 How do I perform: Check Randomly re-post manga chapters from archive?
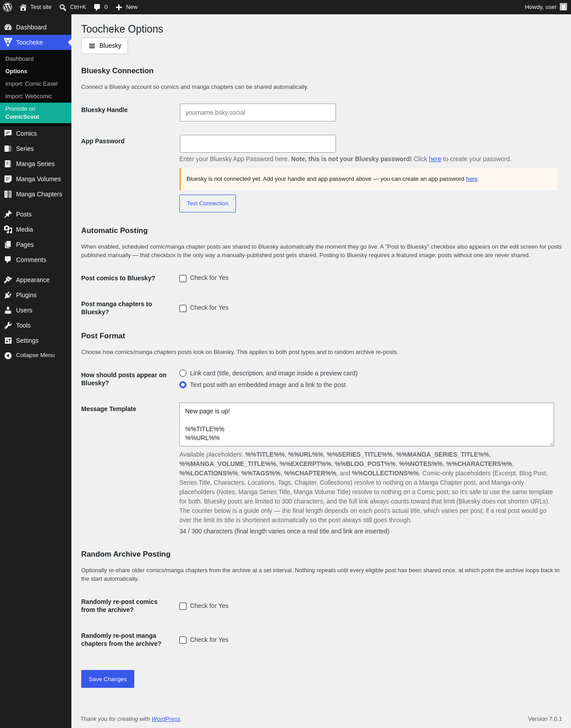183,640
